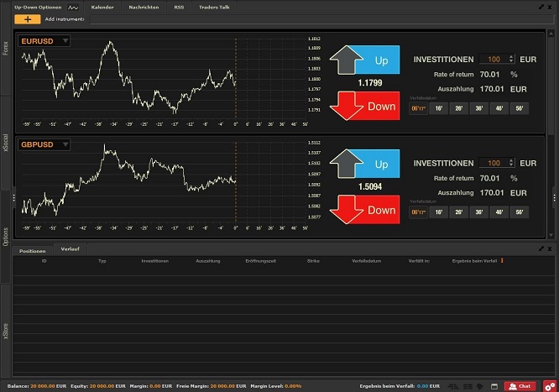Click the GBPUSD Up arrow button
559x392 pixels.
click(x=365, y=164)
